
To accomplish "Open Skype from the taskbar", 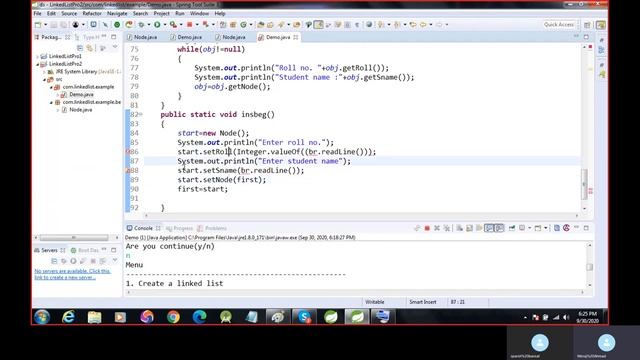I will pyautogui.click(x=304, y=317).
